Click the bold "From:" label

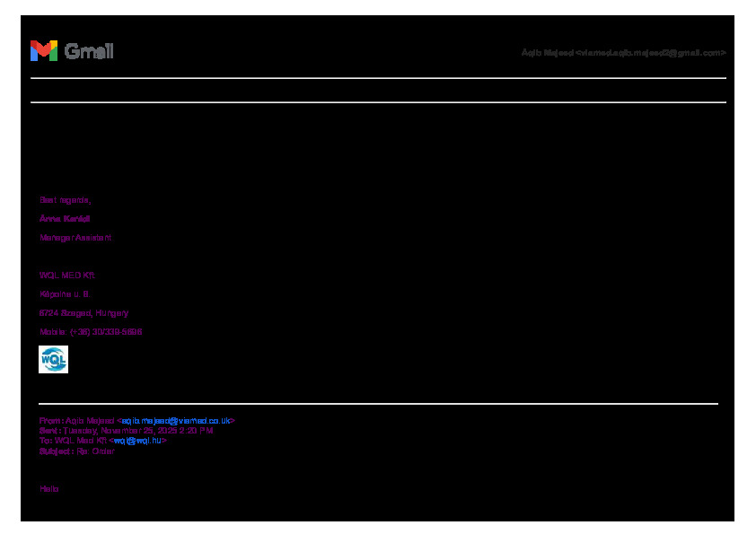coord(51,420)
